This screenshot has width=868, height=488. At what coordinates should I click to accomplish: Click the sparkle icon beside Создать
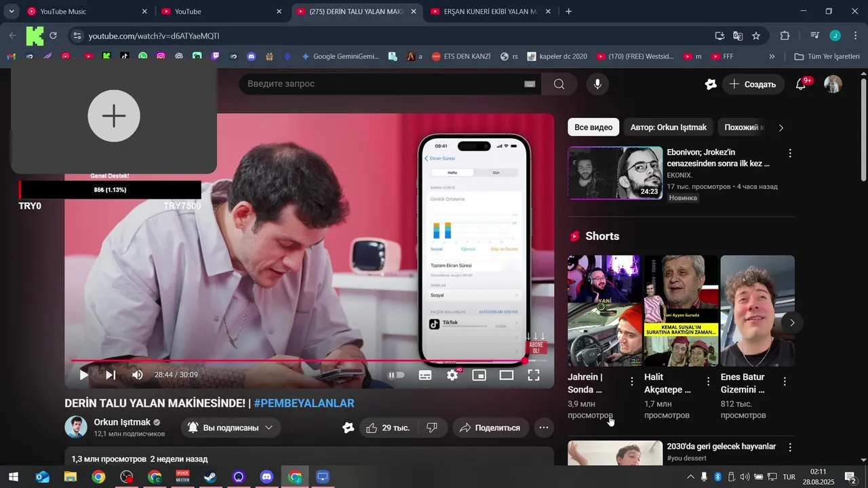point(711,84)
